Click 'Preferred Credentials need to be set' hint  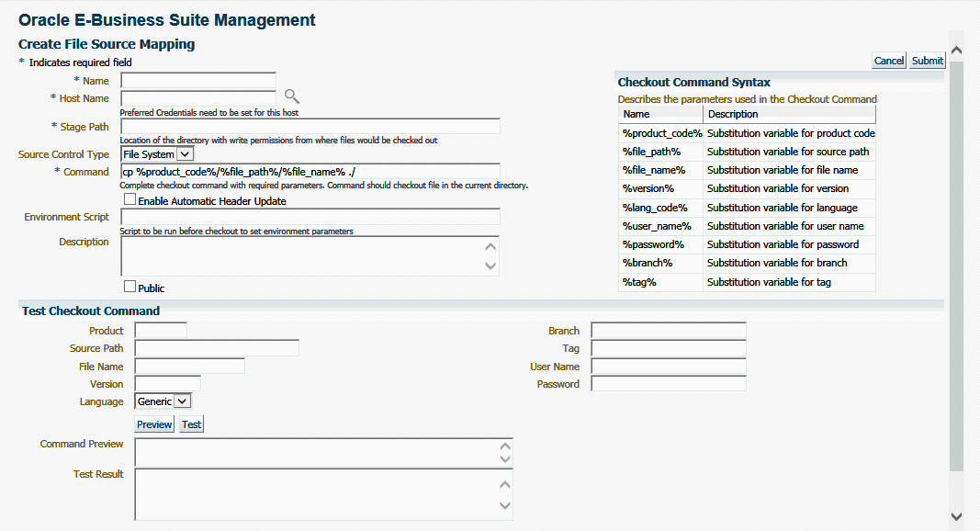208,113
